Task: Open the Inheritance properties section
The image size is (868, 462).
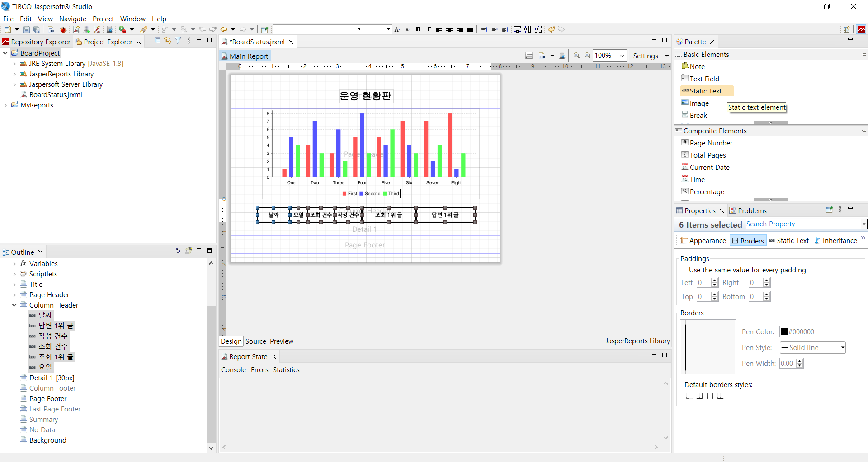Action: pyautogui.click(x=835, y=241)
